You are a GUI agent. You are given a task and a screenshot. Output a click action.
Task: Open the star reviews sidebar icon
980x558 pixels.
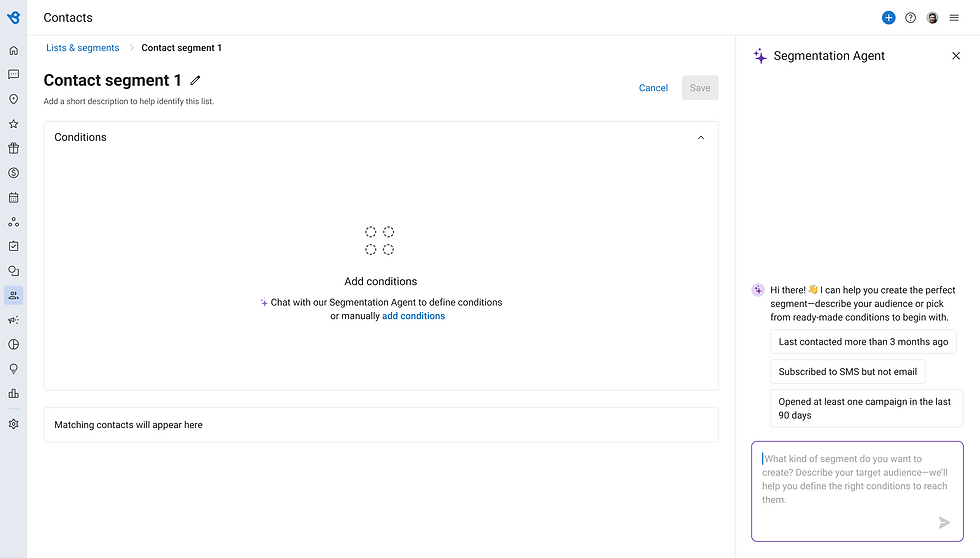click(x=13, y=124)
